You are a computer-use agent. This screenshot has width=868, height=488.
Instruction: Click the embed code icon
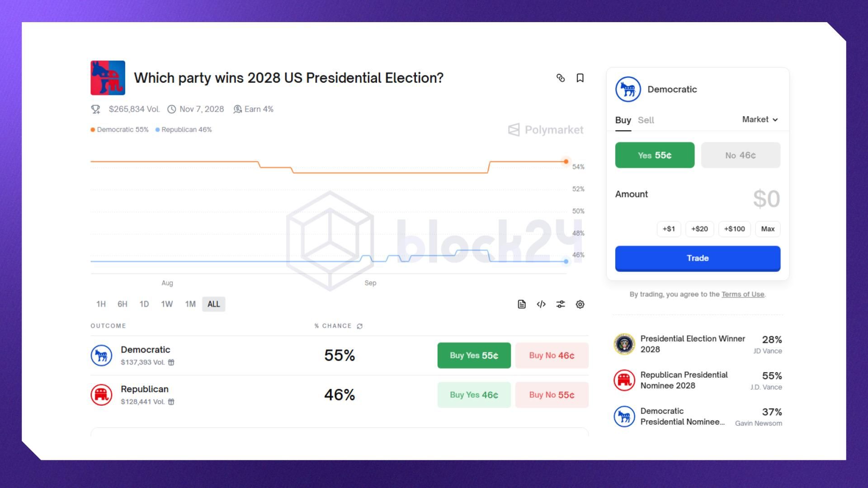(541, 304)
